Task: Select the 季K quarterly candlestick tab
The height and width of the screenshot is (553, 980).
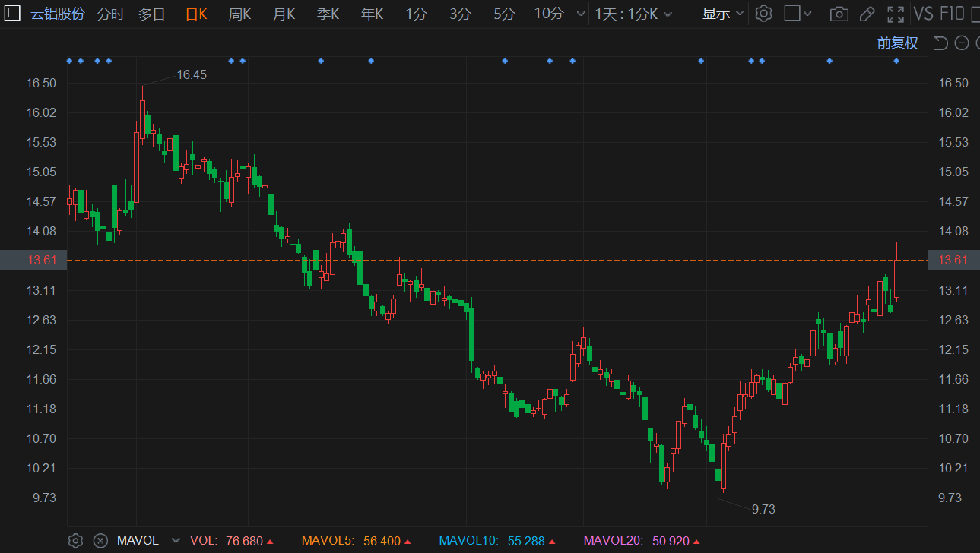Action: pos(328,14)
